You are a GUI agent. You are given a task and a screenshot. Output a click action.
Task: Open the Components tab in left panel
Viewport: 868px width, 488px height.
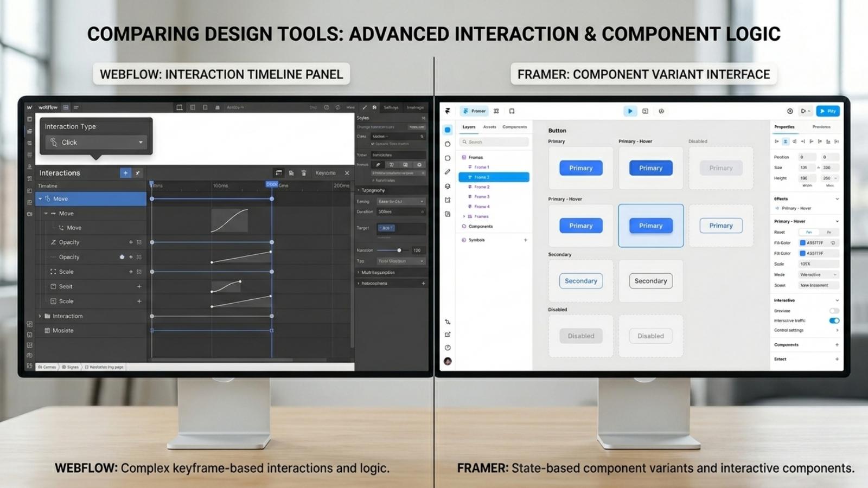point(514,127)
